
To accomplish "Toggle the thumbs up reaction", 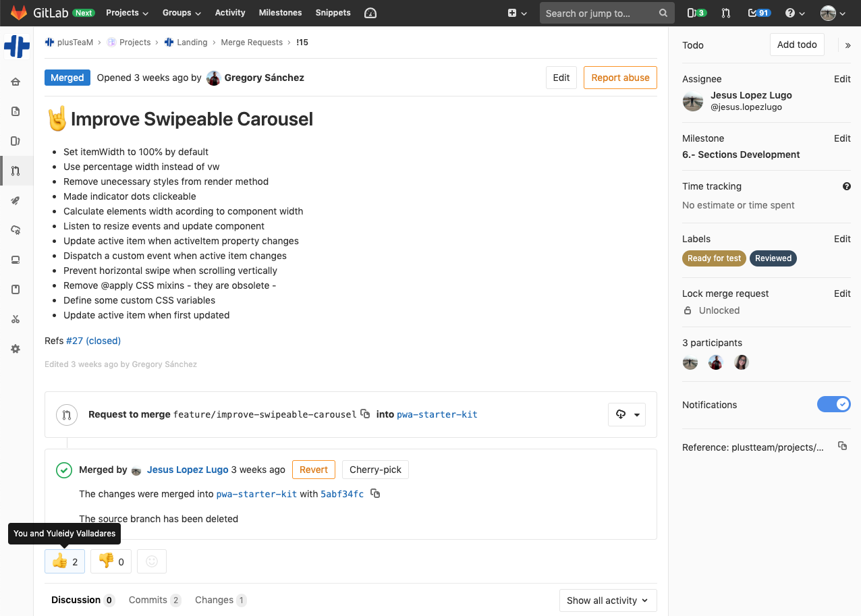I will coord(64,561).
